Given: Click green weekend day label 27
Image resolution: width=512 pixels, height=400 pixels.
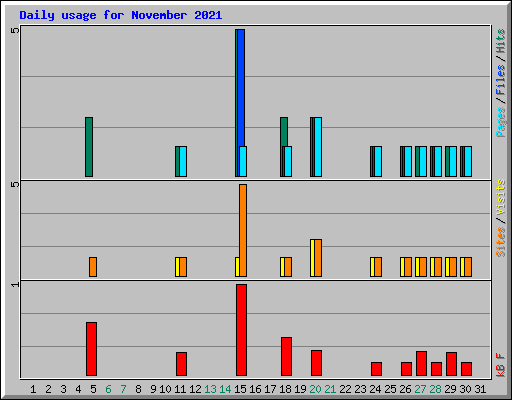Looking at the screenshot, I should click(420, 389).
